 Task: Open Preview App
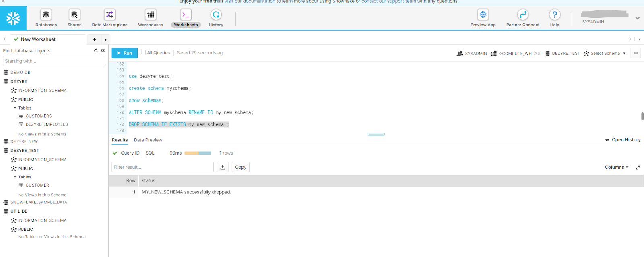pyautogui.click(x=483, y=19)
